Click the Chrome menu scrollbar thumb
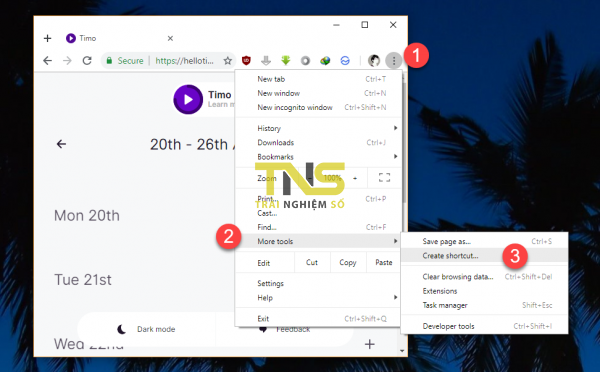The height and width of the screenshot is (372, 600). point(403,142)
